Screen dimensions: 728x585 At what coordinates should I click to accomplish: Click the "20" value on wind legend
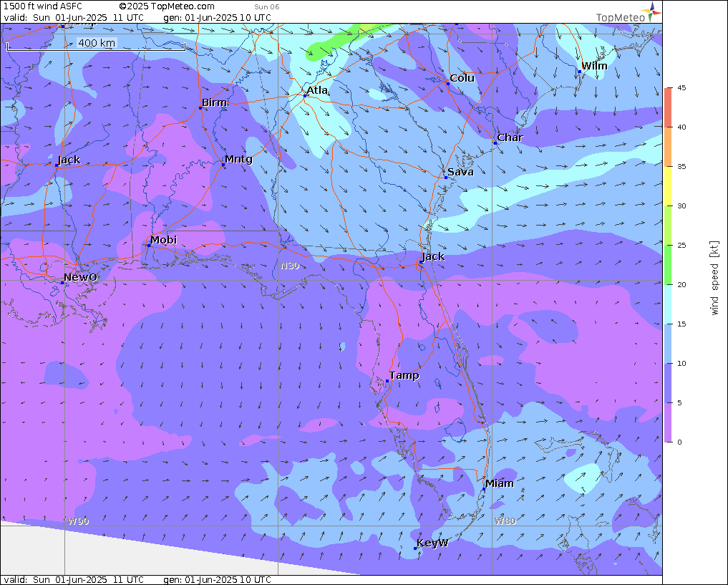(x=681, y=284)
